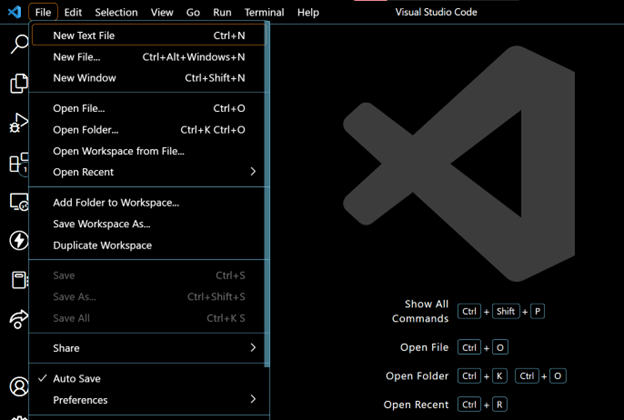Toggle the Auto Save option
The height and width of the screenshot is (420, 624).
[147, 379]
